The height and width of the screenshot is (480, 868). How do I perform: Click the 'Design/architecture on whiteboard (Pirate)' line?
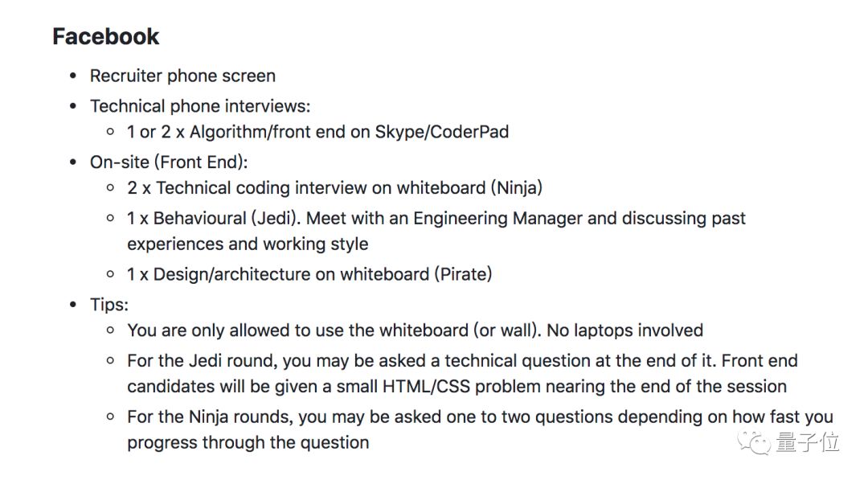coord(309,274)
